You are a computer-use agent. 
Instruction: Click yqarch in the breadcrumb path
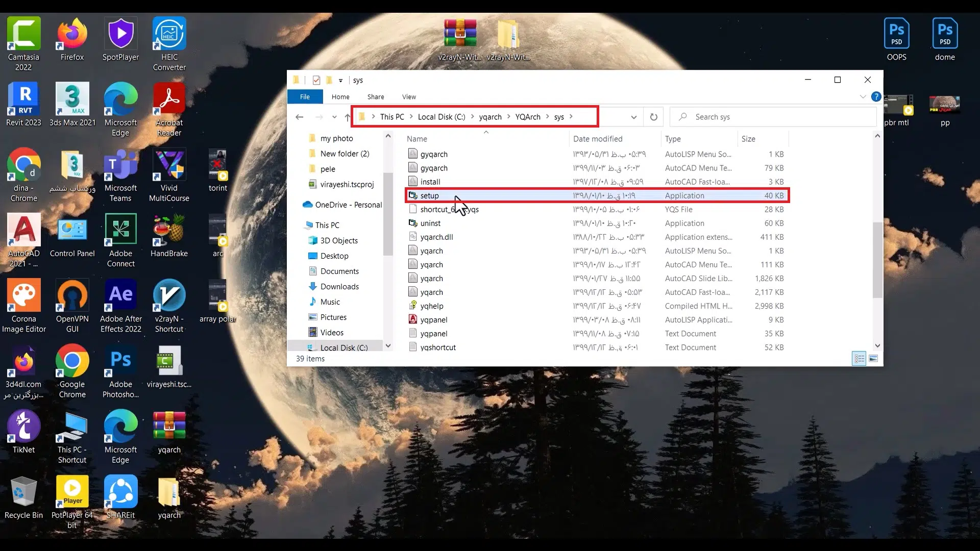pos(490,117)
